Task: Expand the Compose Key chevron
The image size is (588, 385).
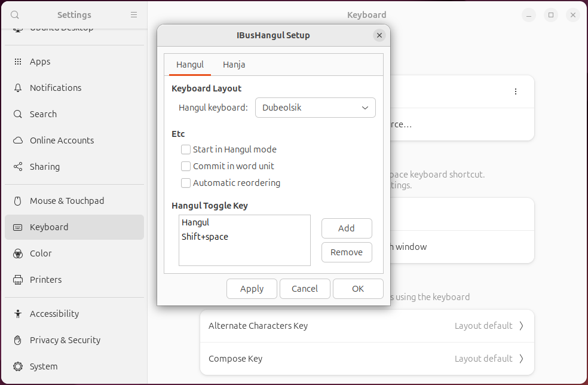Action: tap(521, 359)
